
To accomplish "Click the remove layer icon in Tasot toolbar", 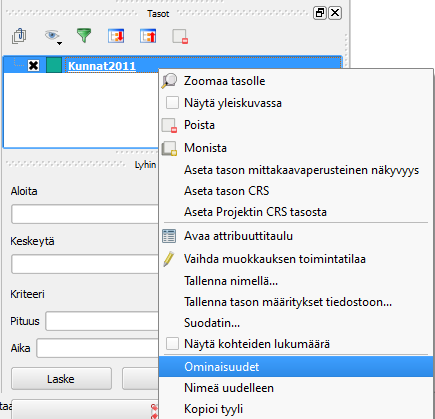I will pyautogui.click(x=180, y=36).
